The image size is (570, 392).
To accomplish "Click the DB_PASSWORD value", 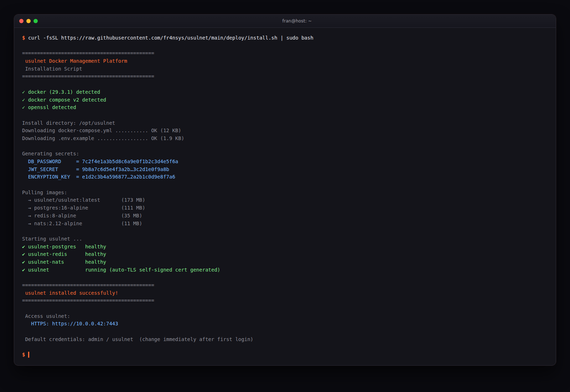I will 130,161.
